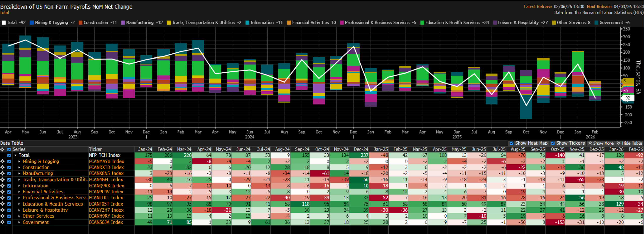Collapse the Total series tree row
644x234 pixels.
click(x=15, y=155)
